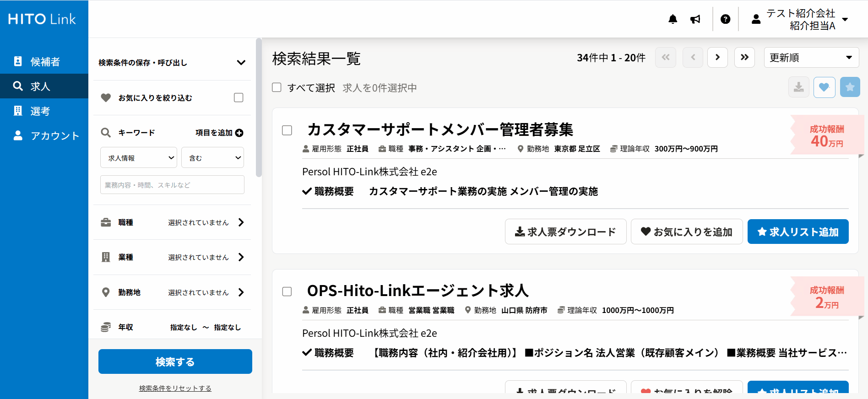The image size is (868, 399).
Task: Click the bulk download icon button
Action: (x=799, y=87)
